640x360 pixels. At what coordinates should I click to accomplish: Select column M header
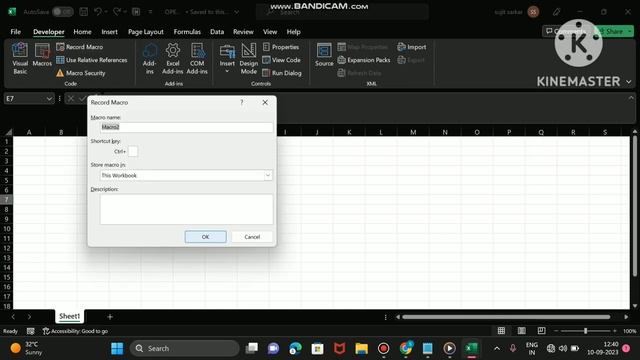click(x=413, y=132)
